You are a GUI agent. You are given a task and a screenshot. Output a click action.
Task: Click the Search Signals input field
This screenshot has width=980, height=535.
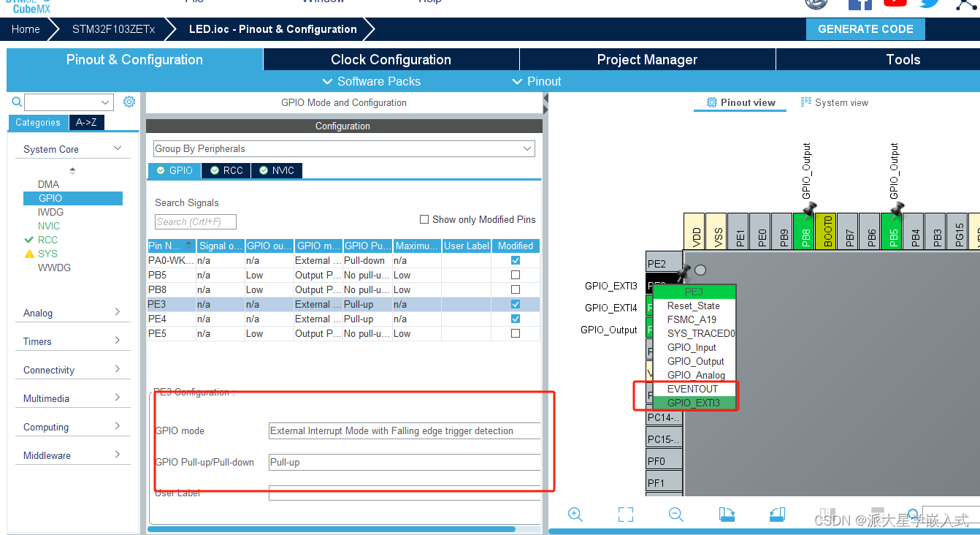196,221
